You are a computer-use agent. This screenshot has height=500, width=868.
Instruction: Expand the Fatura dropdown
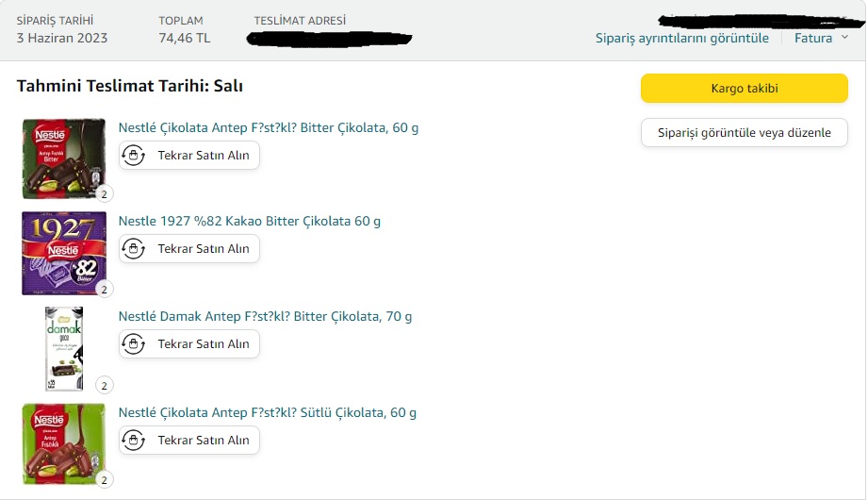(x=821, y=38)
